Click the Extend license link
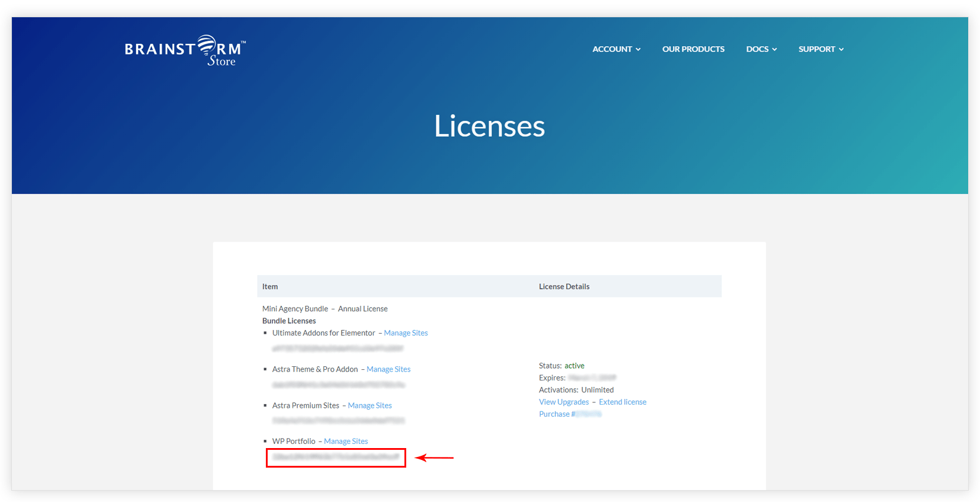This screenshot has width=980, height=502. click(622, 402)
